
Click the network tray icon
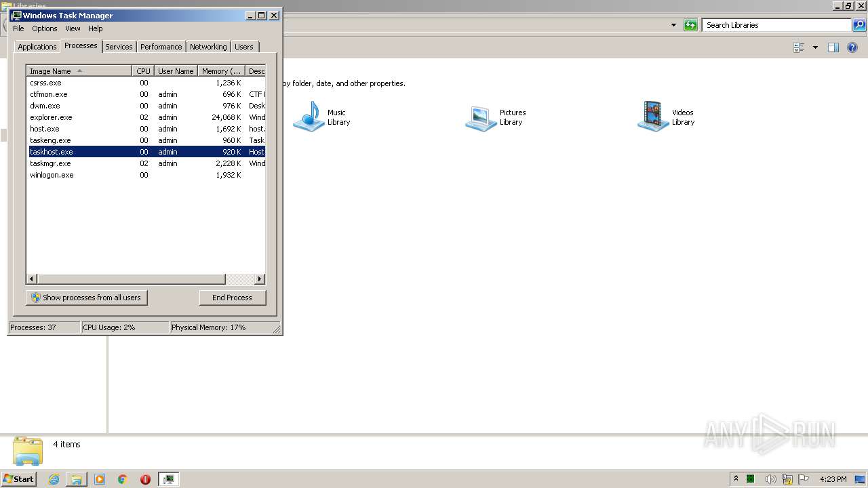pyautogui.click(x=787, y=479)
